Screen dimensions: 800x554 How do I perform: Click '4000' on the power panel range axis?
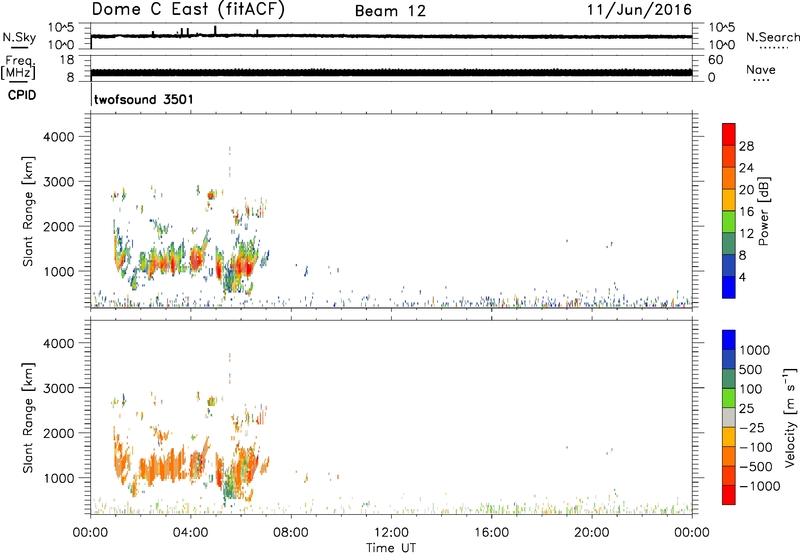point(58,137)
